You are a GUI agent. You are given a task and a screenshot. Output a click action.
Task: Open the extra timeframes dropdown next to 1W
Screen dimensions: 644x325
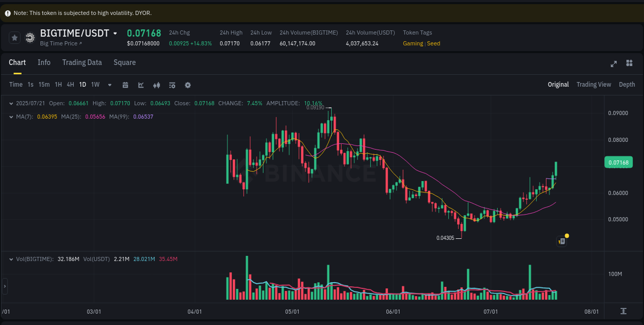109,85
